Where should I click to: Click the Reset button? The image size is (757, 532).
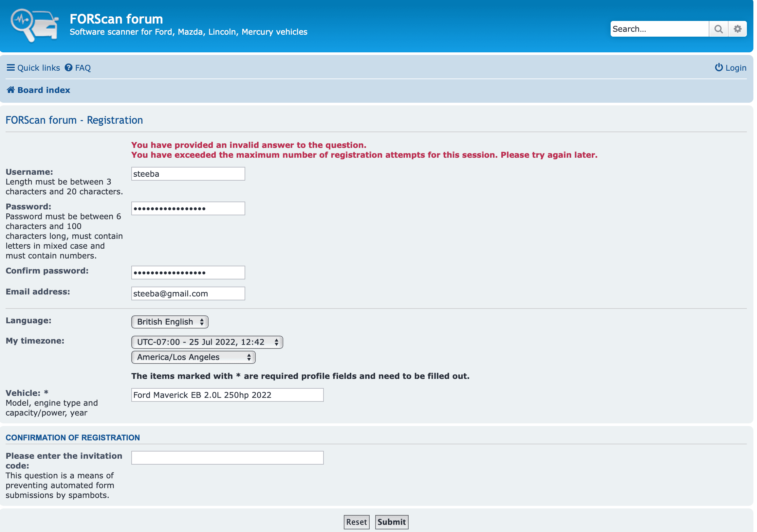357,522
